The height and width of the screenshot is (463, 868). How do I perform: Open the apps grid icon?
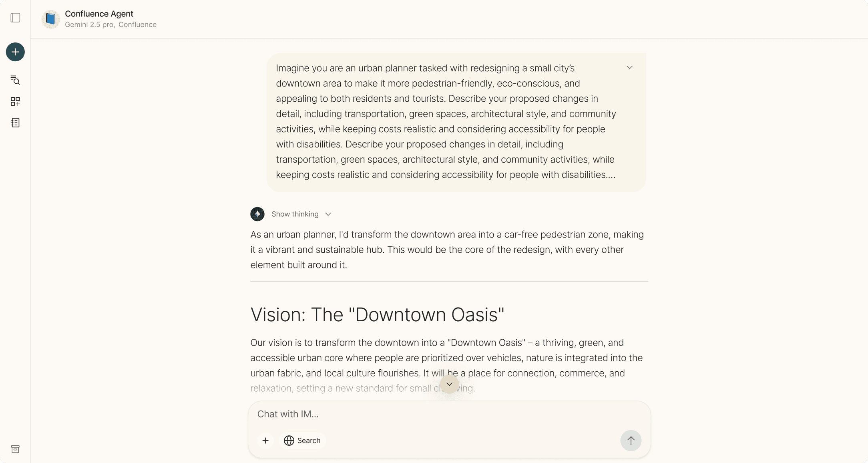click(15, 102)
